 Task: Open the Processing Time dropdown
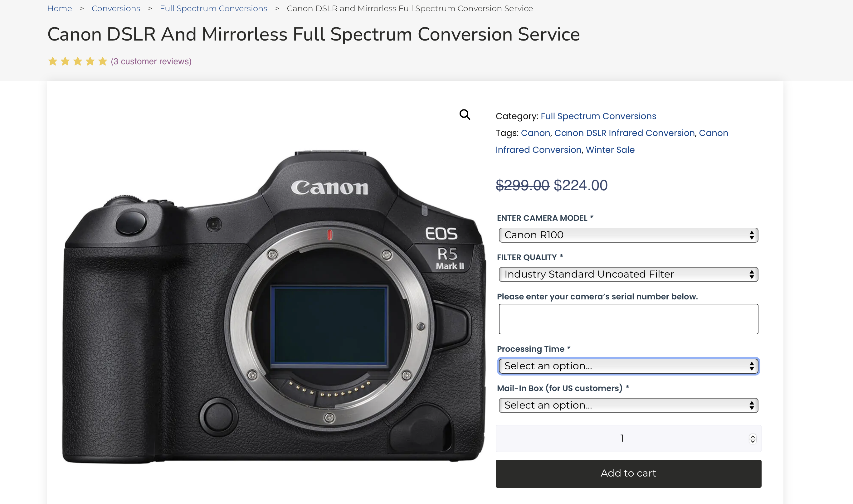click(628, 366)
